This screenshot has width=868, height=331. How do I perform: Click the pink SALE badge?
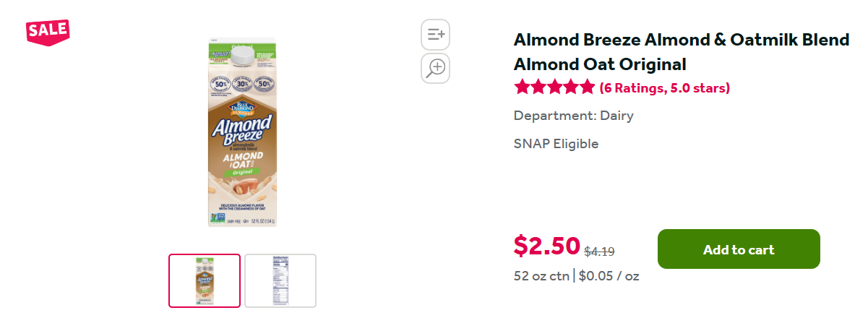48,30
